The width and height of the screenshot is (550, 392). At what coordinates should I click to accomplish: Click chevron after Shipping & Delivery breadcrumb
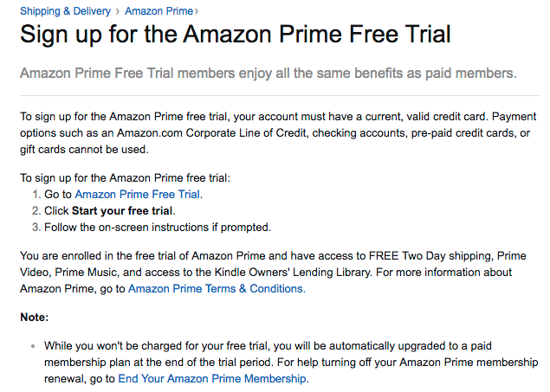(118, 11)
